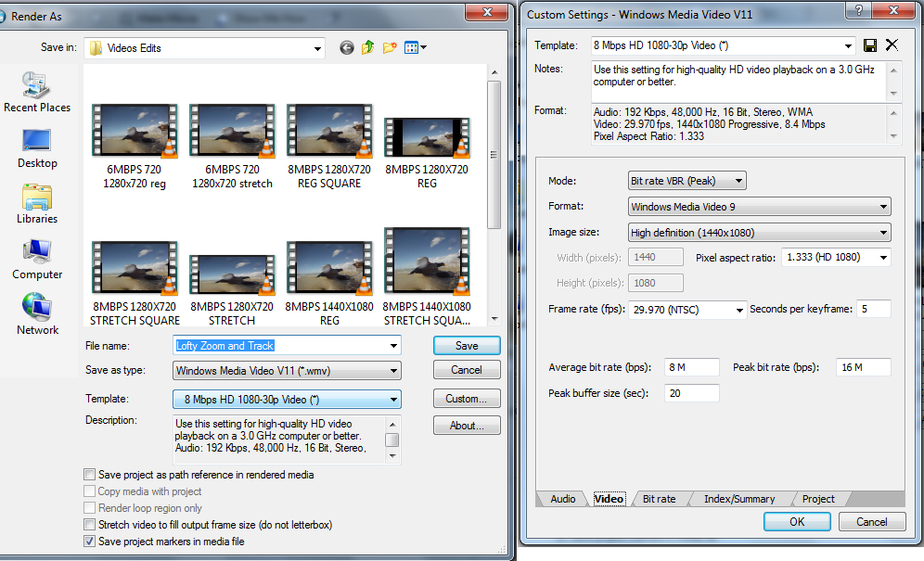This screenshot has width=924, height=561.
Task: Switch to the Project tab
Action: (x=818, y=499)
